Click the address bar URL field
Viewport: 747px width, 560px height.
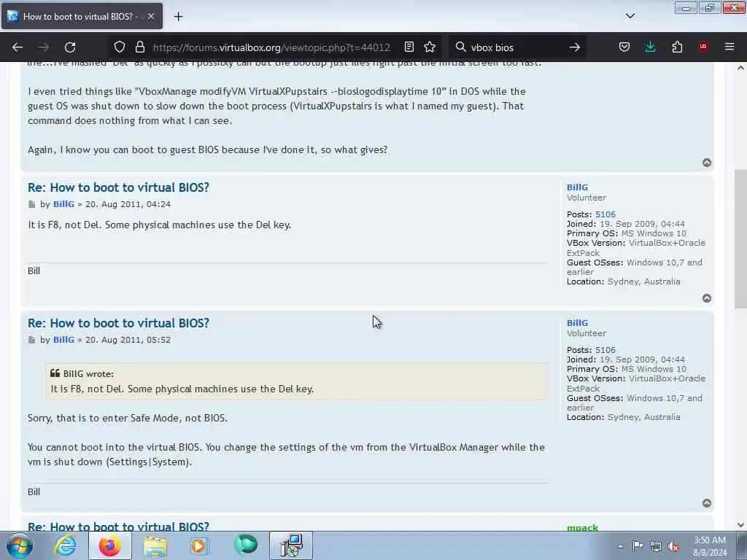coord(271,47)
